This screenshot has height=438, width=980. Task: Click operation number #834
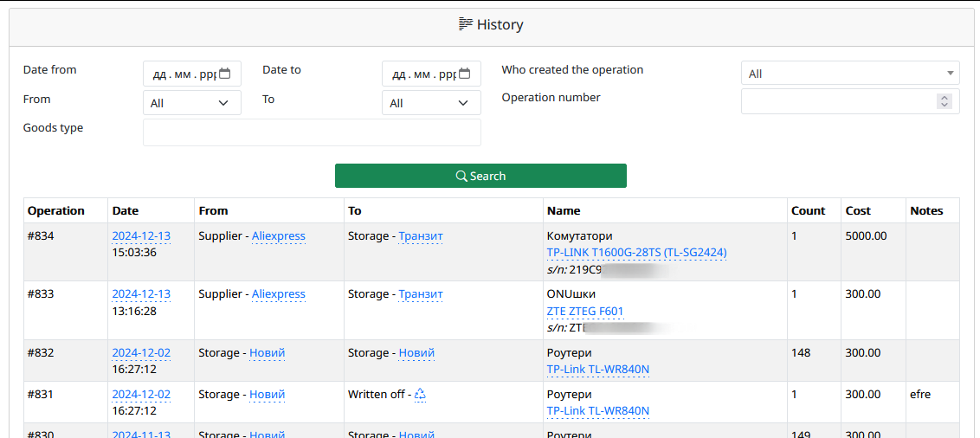tap(41, 236)
